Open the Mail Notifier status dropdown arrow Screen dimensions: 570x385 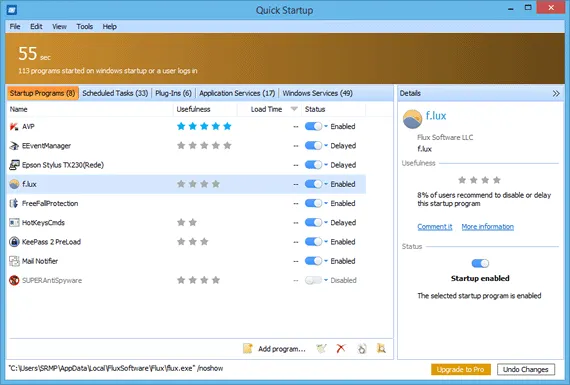pyautogui.click(x=326, y=261)
